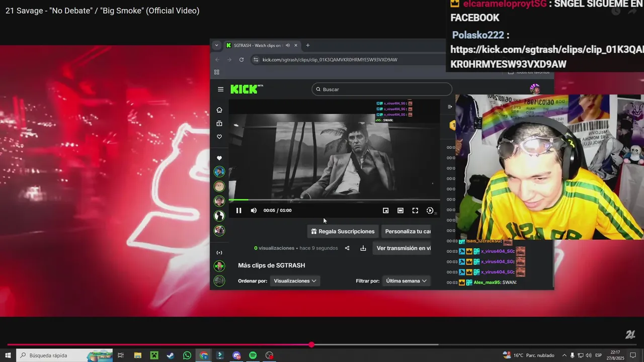This screenshot has width=644, height=362.
Task: Open the clock and calendar flyout
Action: click(616, 355)
